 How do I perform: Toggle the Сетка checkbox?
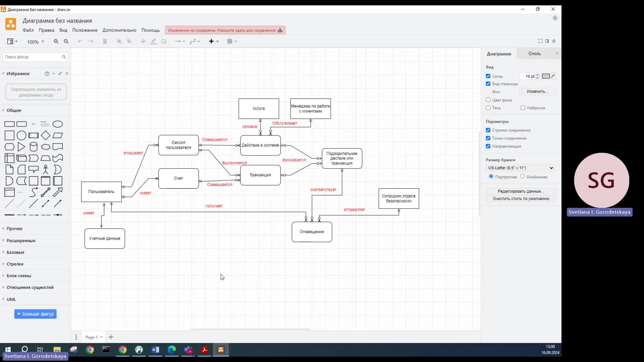488,76
